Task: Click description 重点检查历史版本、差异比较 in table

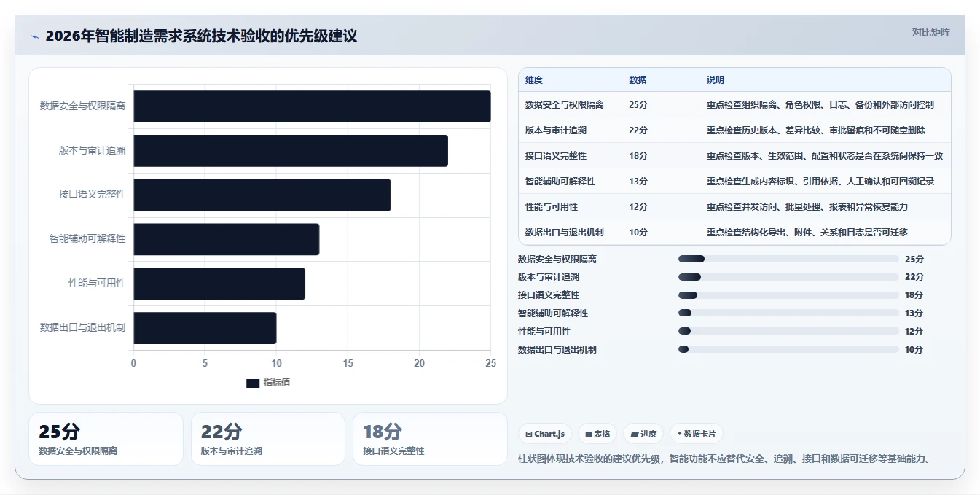Action: (816, 130)
